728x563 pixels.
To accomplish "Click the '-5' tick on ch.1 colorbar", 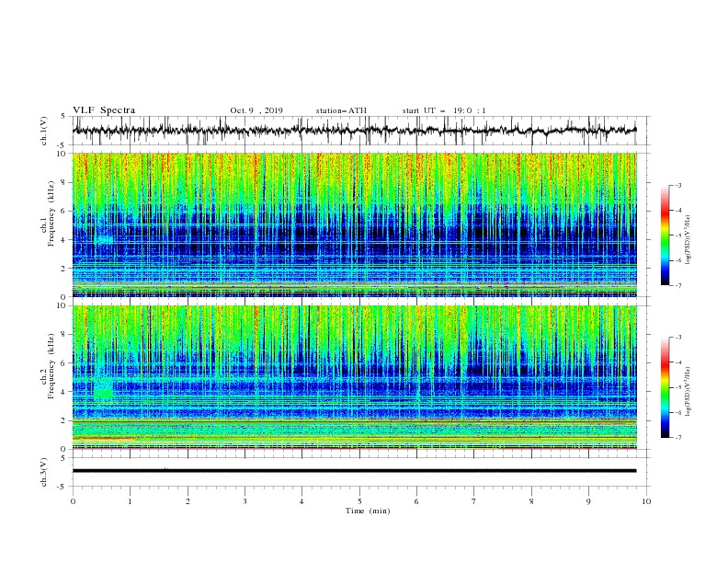I will click(677, 236).
